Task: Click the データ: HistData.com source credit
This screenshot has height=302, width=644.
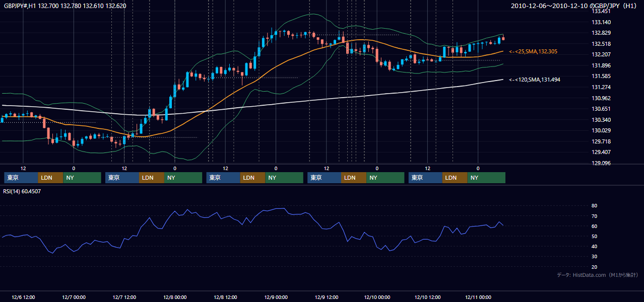Action: (x=598, y=275)
